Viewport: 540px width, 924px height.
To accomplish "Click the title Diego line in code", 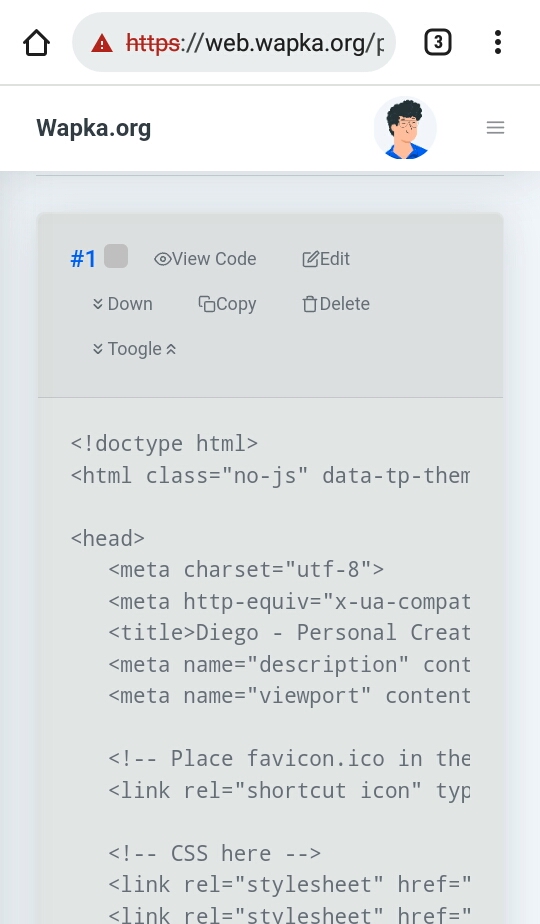I will [x=289, y=632].
